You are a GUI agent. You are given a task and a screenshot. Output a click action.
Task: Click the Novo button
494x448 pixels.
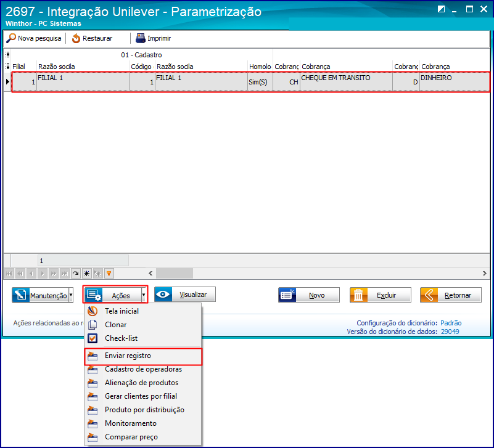pyautogui.click(x=309, y=295)
